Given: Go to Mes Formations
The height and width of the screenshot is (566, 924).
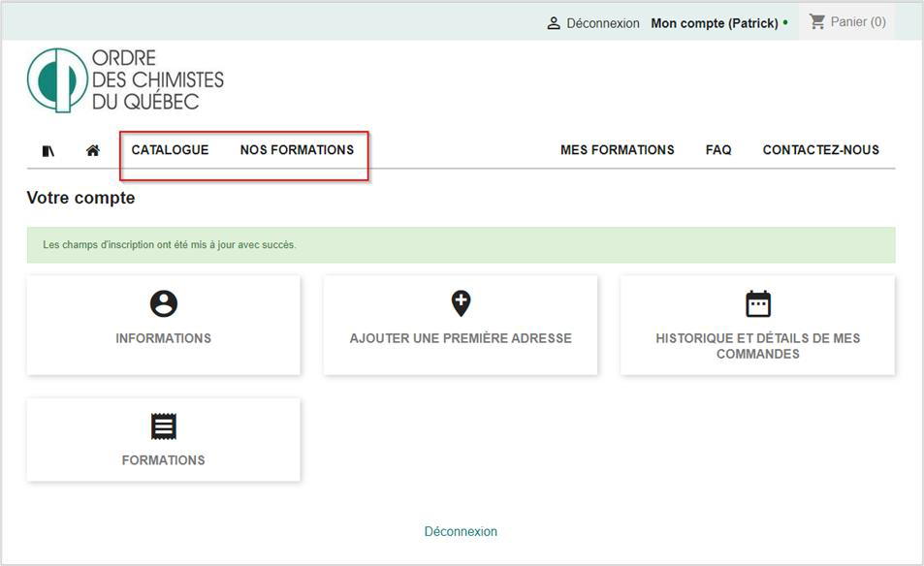Looking at the screenshot, I should [617, 150].
